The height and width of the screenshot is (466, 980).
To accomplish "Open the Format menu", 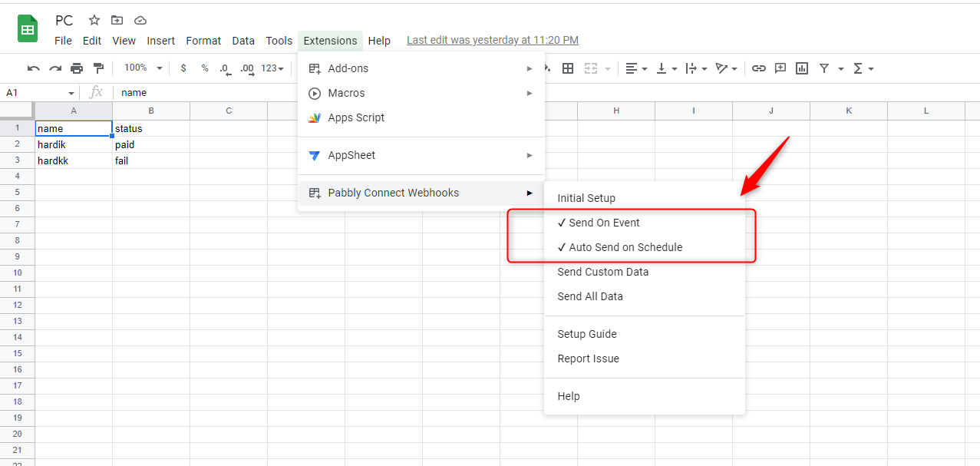I will pos(203,41).
